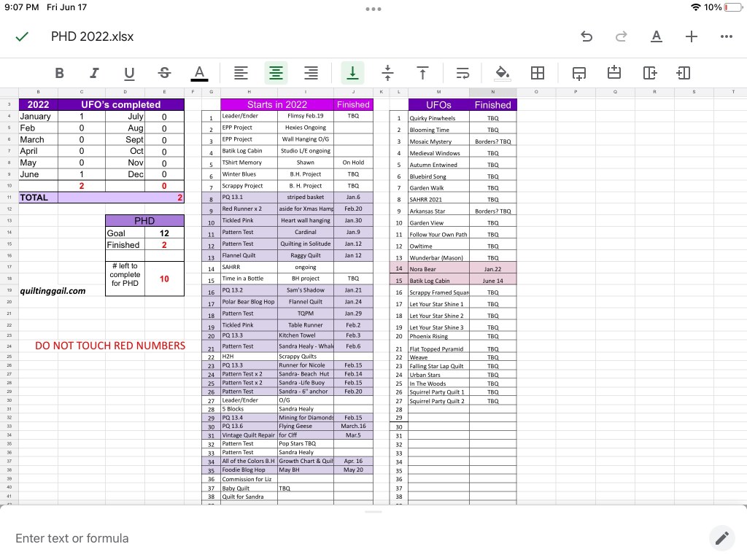
Task: Apply strikethrough to the cell text
Action: pos(164,73)
